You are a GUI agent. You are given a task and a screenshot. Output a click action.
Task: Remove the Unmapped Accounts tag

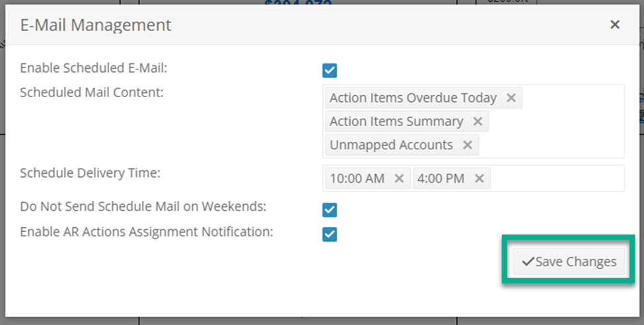[x=468, y=145]
